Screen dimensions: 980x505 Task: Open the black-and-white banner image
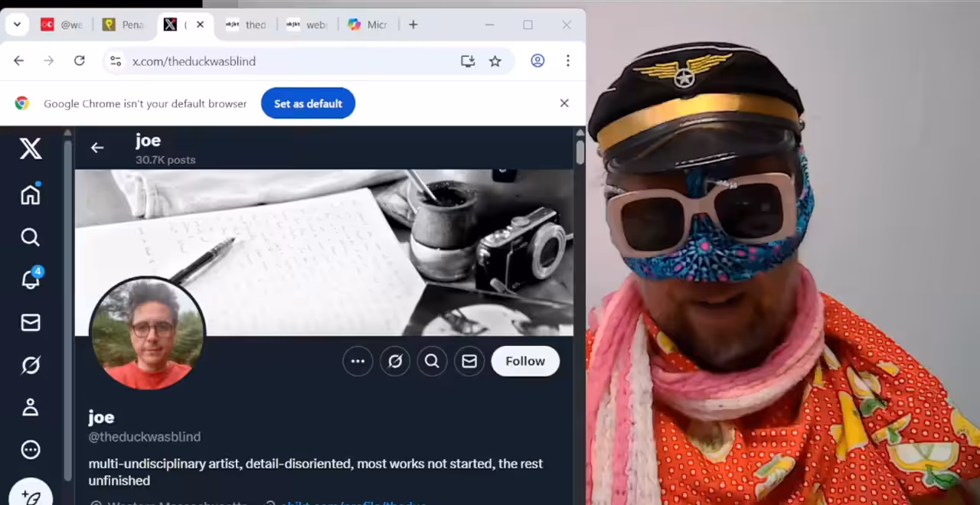coord(324,252)
